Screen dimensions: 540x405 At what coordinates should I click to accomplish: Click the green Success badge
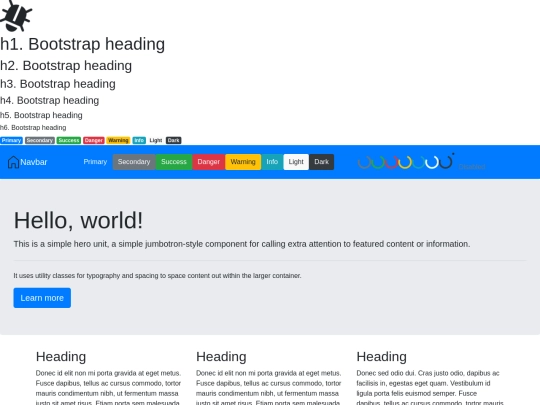[69, 141]
